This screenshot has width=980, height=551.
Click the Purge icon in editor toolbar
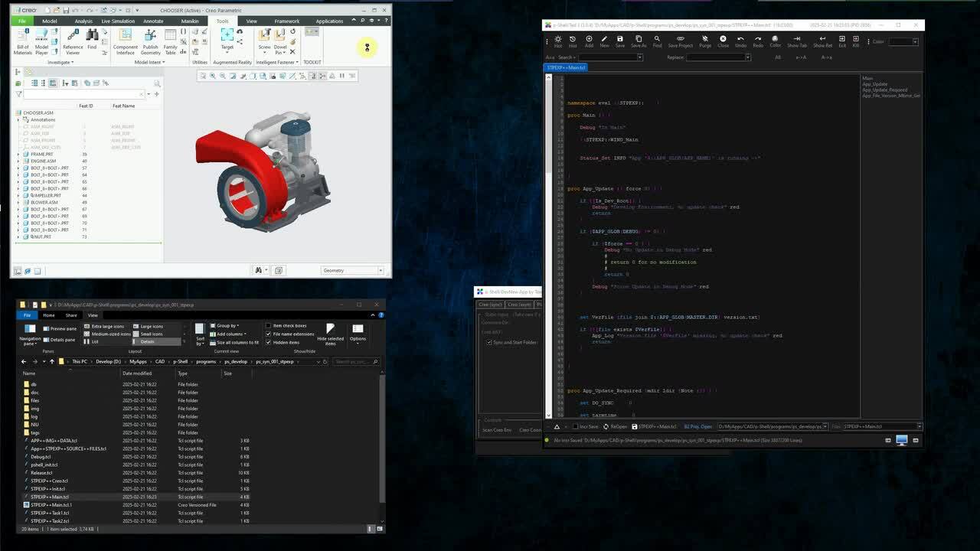coord(705,41)
